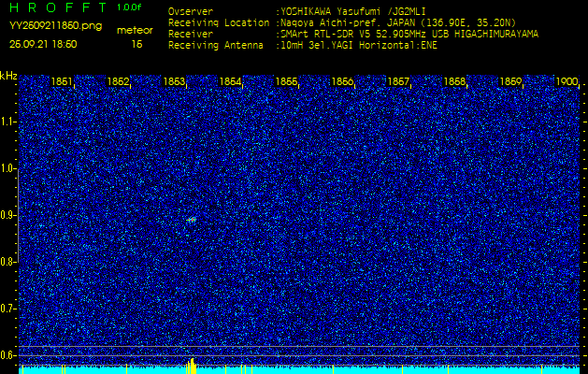
Task: Click the Aichi-pref. JAPAN location value
Action: pyautogui.click(x=398, y=22)
